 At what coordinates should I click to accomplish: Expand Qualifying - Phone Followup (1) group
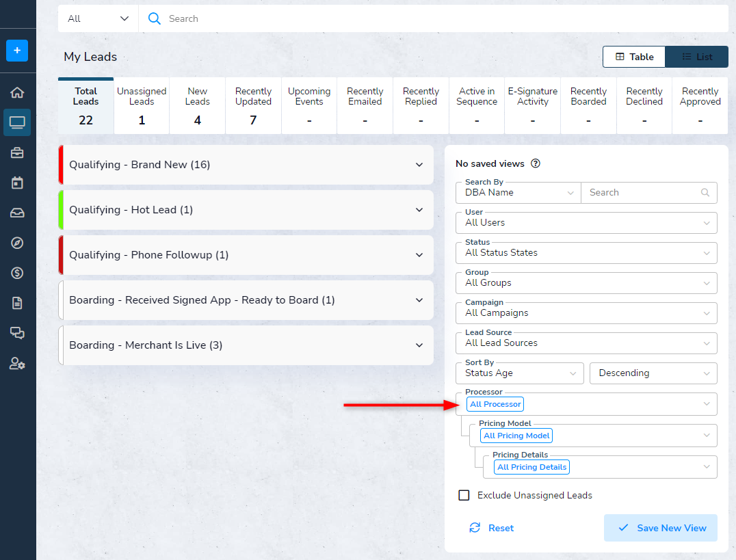246,255
